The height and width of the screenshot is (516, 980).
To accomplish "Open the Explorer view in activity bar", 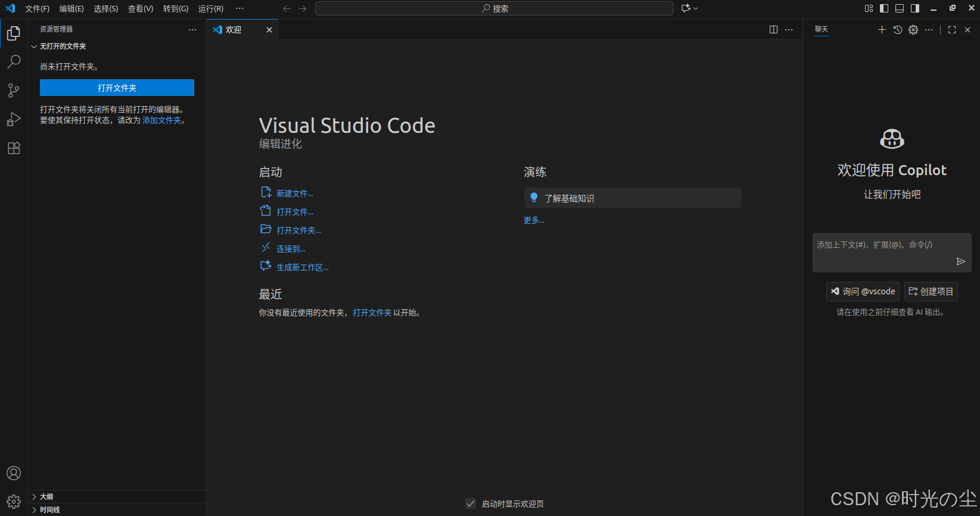I will coord(14,33).
